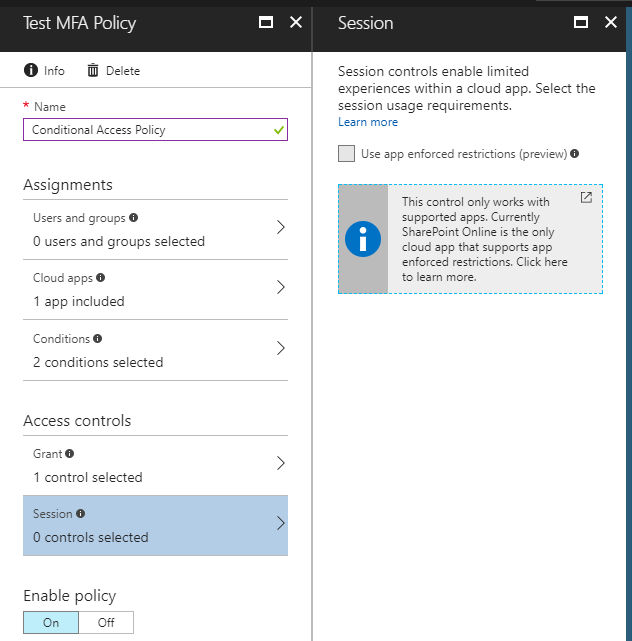Enable Use app enforced restrictions checkbox
This screenshot has height=641, width=632.
point(347,154)
